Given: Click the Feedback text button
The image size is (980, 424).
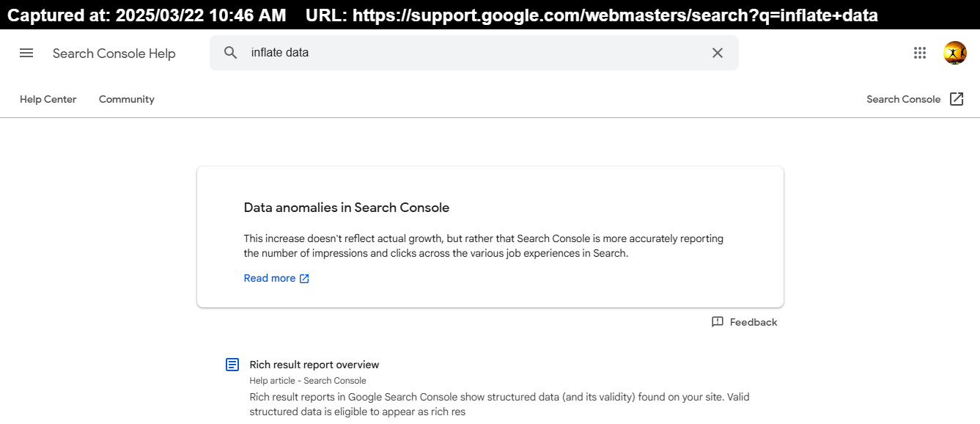Looking at the screenshot, I should (x=753, y=322).
